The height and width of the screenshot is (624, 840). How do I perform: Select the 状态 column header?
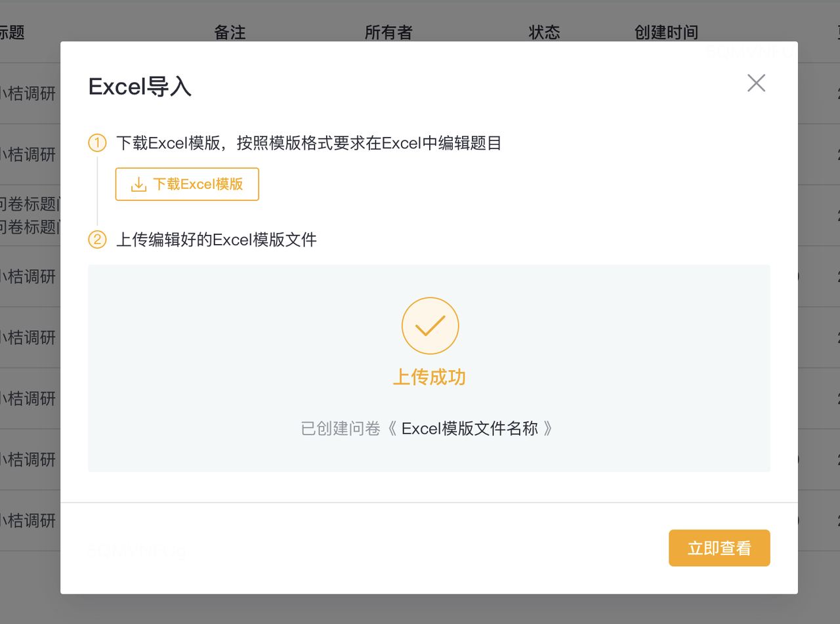click(544, 32)
